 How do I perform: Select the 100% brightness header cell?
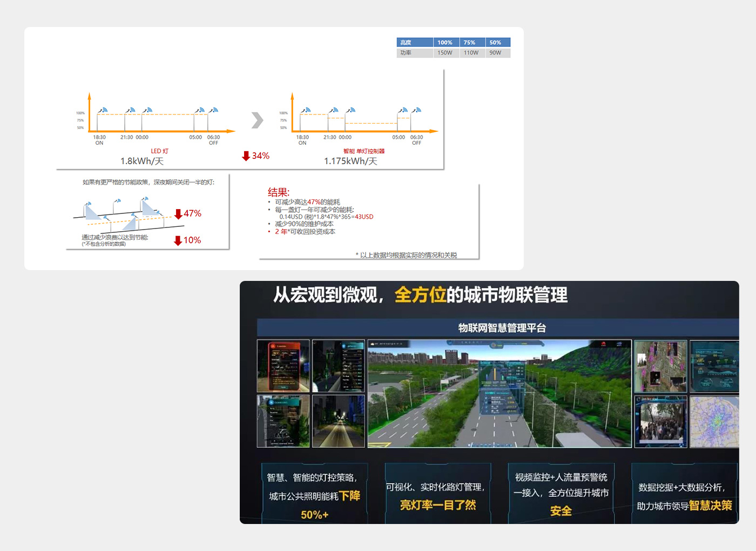click(x=446, y=43)
